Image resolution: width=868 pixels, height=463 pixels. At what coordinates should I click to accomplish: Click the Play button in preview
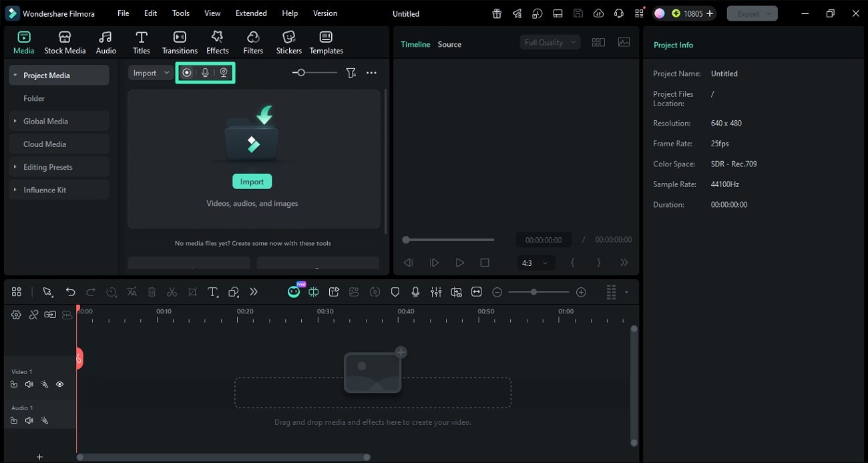459,263
